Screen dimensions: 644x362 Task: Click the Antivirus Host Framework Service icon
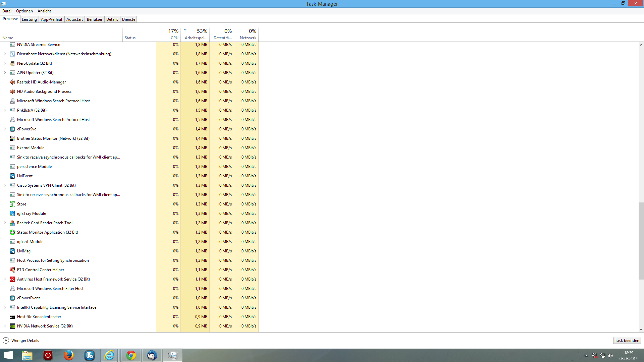(12, 279)
